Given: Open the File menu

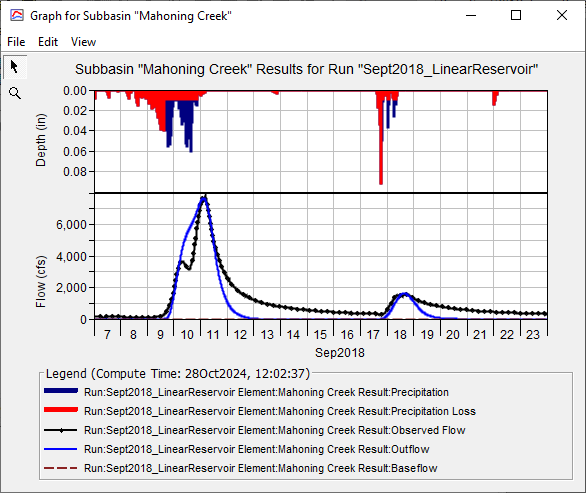Looking at the screenshot, I should tap(16, 42).
